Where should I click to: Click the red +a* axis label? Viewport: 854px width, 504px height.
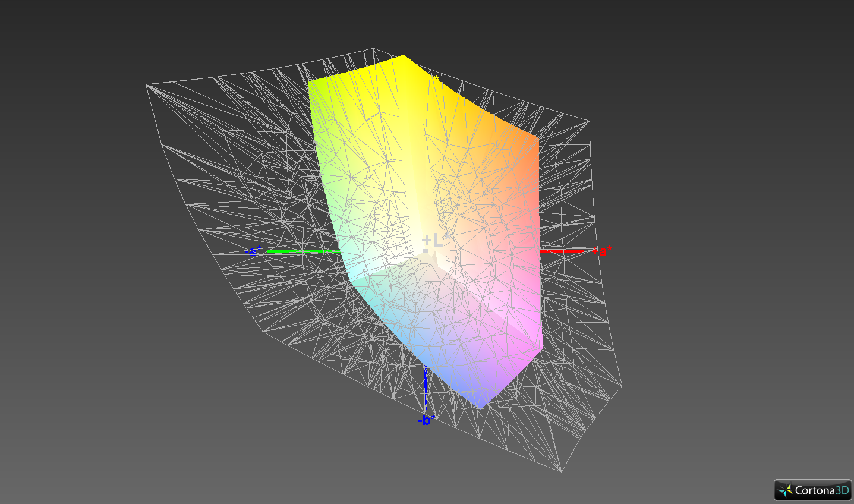[603, 251]
